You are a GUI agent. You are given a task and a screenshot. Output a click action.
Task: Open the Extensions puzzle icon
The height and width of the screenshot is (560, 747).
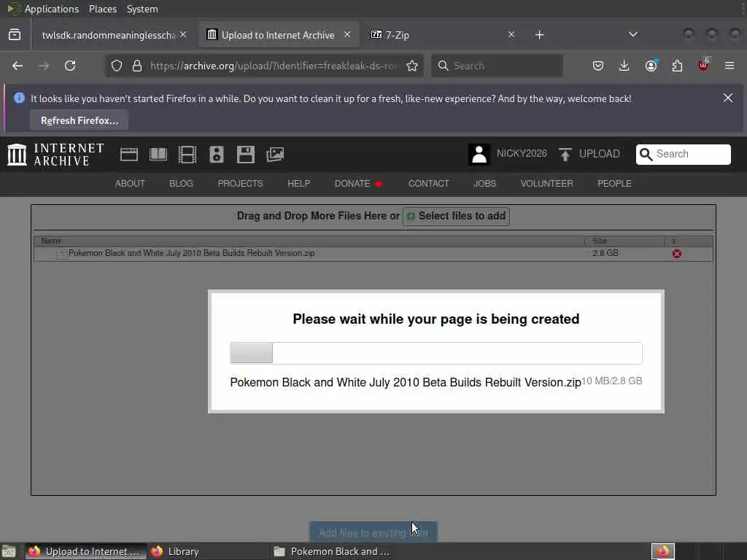pyautogui.click(x=677, y=66)
